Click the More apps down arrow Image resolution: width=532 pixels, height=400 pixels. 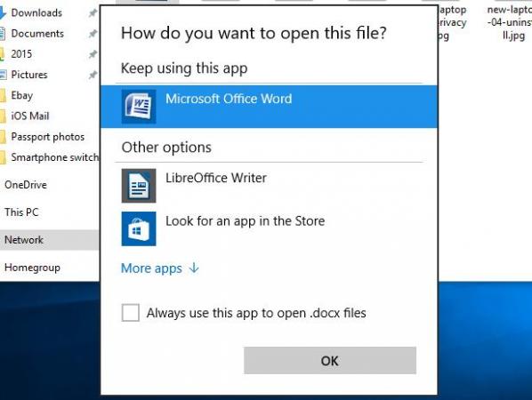tap(194, 268)
